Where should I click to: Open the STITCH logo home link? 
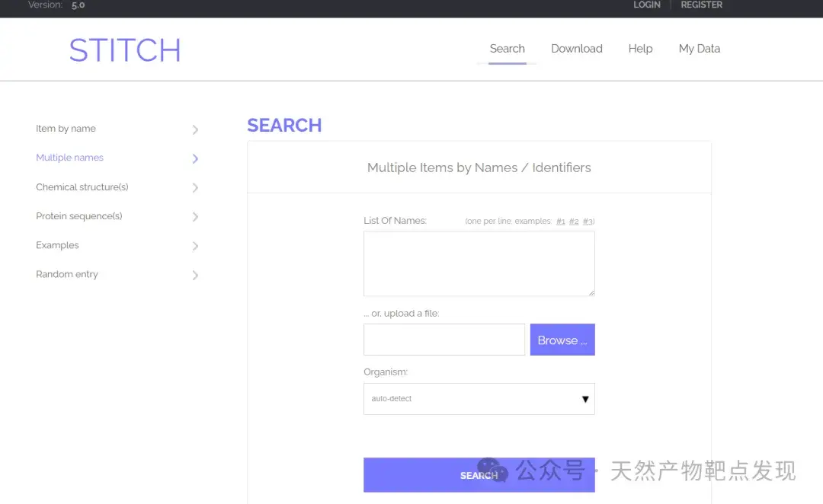pos(125,50)
